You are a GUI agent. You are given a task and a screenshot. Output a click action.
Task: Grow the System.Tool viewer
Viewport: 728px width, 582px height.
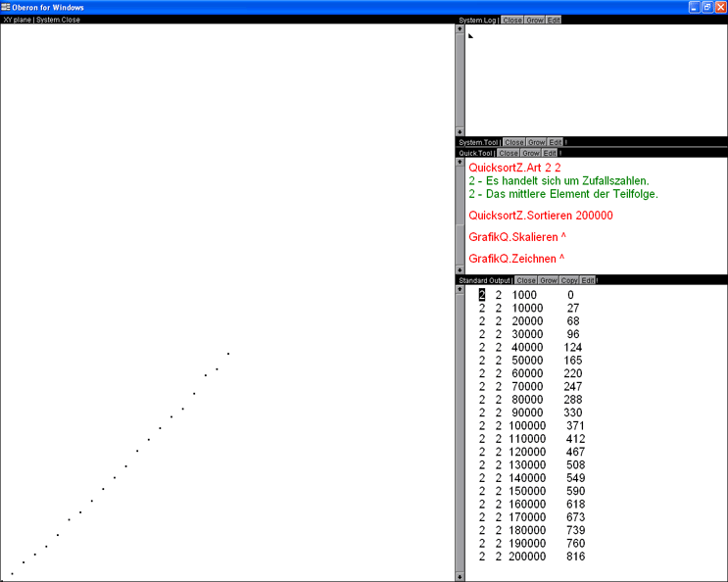tap(537, 142)
